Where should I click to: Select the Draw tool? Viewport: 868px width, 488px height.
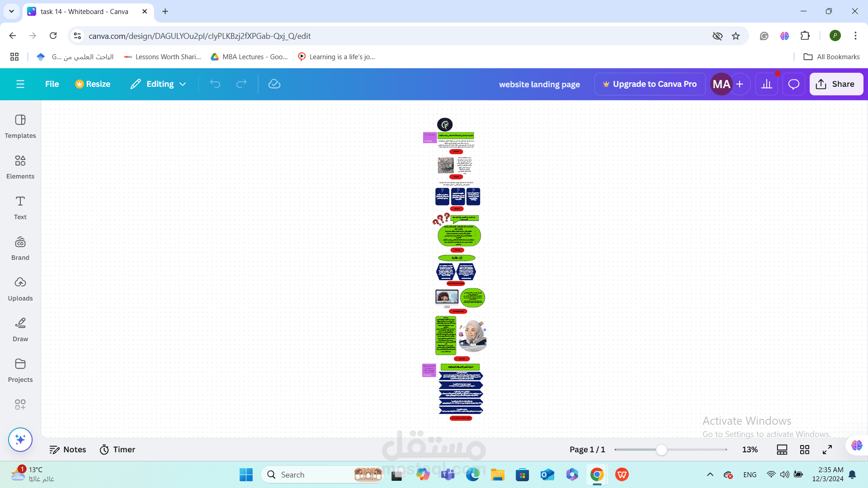point(20,329)
